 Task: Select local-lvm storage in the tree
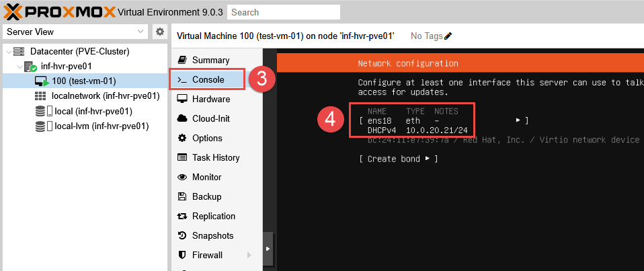click(102, 126)
